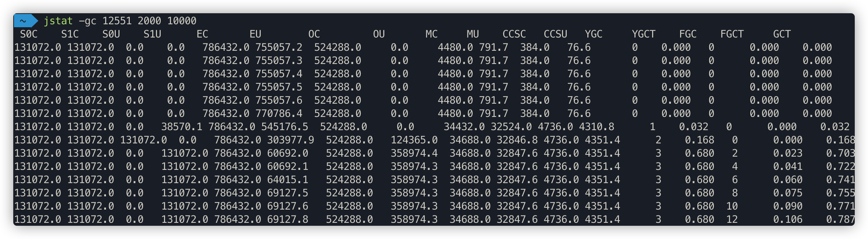Image resolution: width=868 pixels, height=239 pixels.
Task: Click the GCT value 0.741
Action: [x=840, y=180]
